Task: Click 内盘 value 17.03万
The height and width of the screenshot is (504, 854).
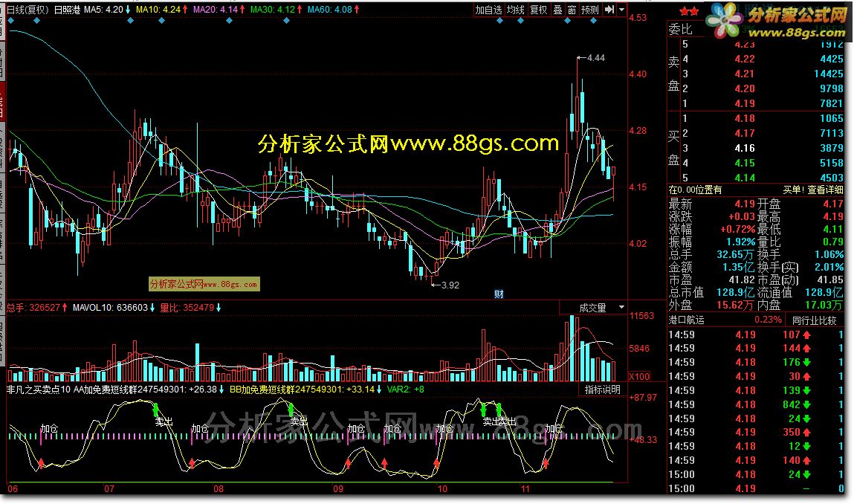Action: 824,305
